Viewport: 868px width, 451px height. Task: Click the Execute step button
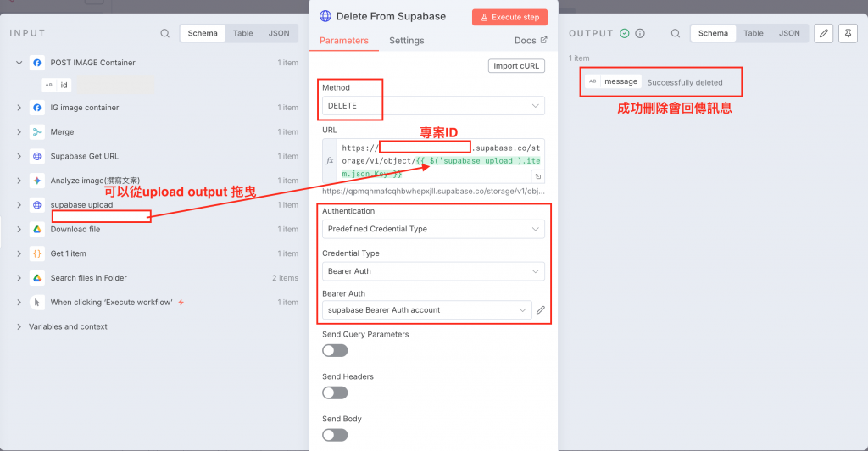point(509,17)
